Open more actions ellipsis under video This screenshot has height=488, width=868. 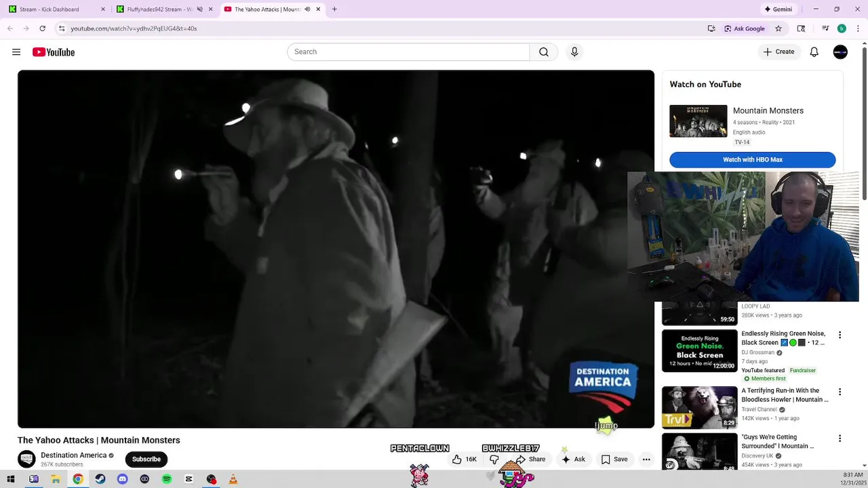[646, 460]
